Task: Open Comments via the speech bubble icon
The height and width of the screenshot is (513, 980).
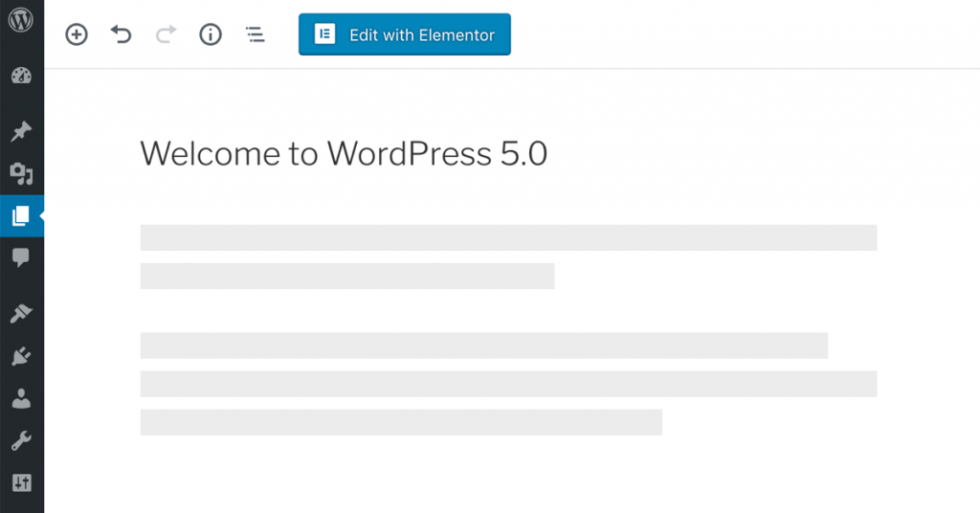Action: pos(21,257)
